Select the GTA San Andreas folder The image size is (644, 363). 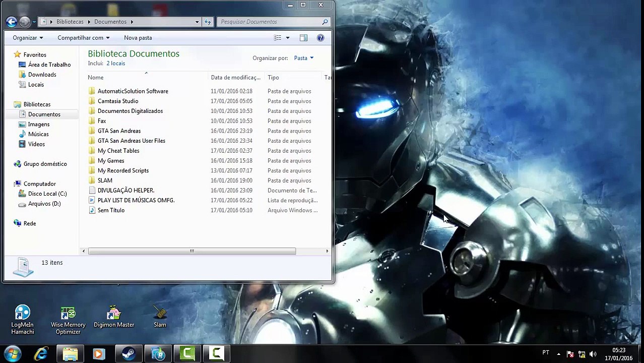pos(119,131)
